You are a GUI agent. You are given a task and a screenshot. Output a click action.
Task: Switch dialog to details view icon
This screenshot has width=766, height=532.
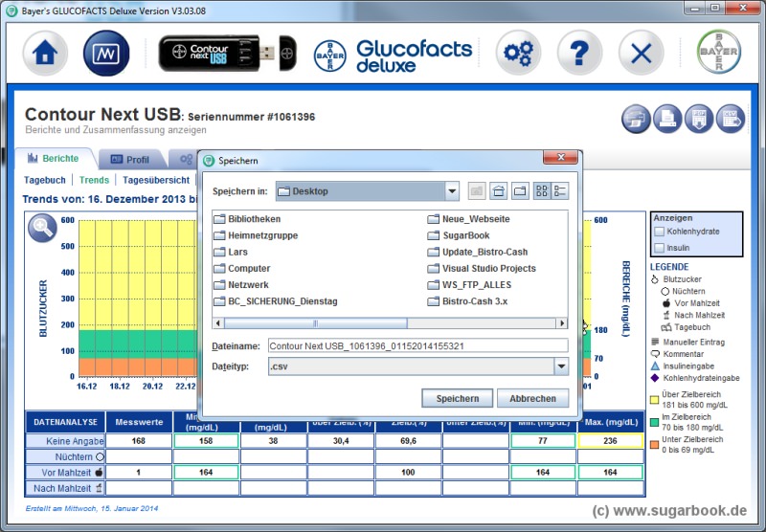click(x=560, y=191)
